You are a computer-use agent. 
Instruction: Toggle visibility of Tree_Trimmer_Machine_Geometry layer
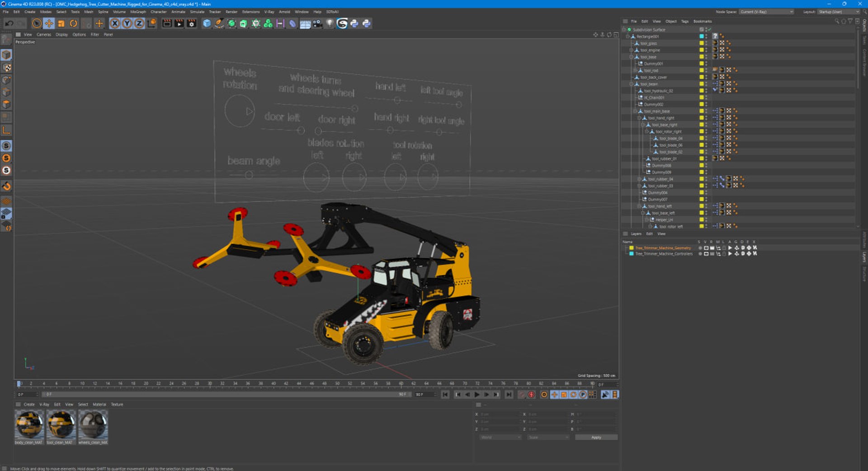(x=706, y=248)
